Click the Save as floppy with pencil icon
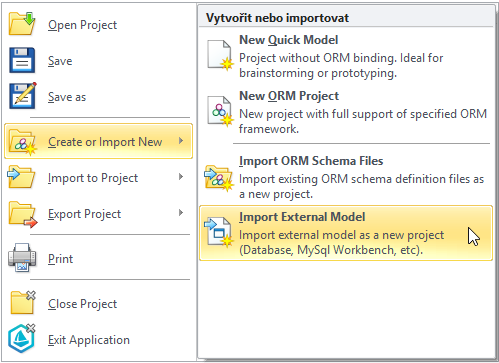Image resolution: width=499 pixels, height=363 pixels. 23,96
